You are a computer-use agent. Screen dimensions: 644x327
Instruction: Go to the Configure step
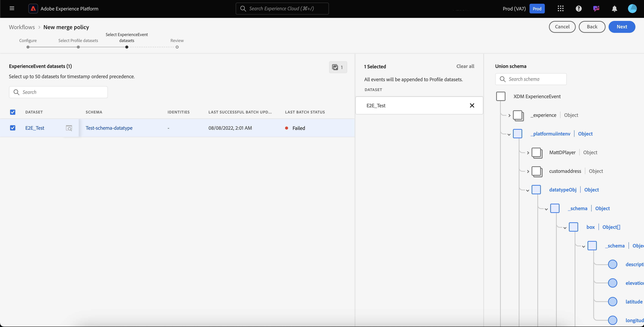[x=28, y=47]
